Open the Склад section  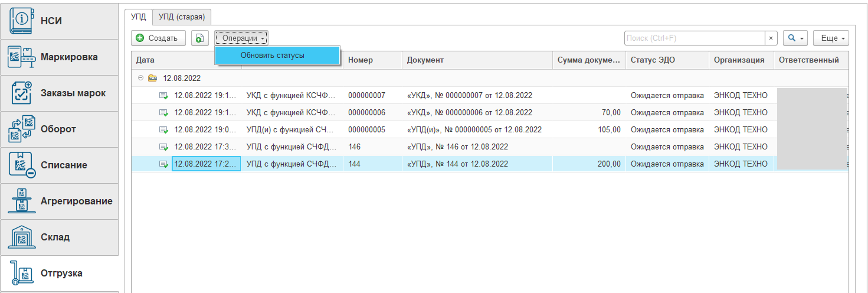pyautogui.click(x=59, y=237)
